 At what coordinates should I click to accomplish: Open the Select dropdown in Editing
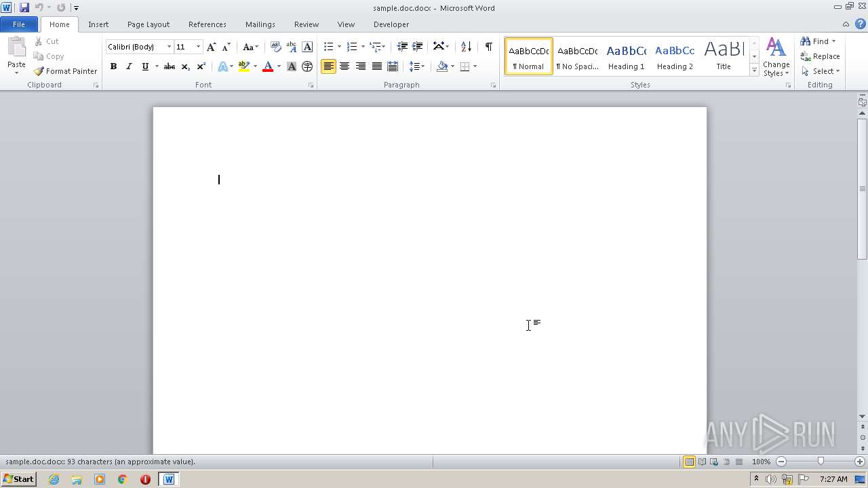pos(821,71)
